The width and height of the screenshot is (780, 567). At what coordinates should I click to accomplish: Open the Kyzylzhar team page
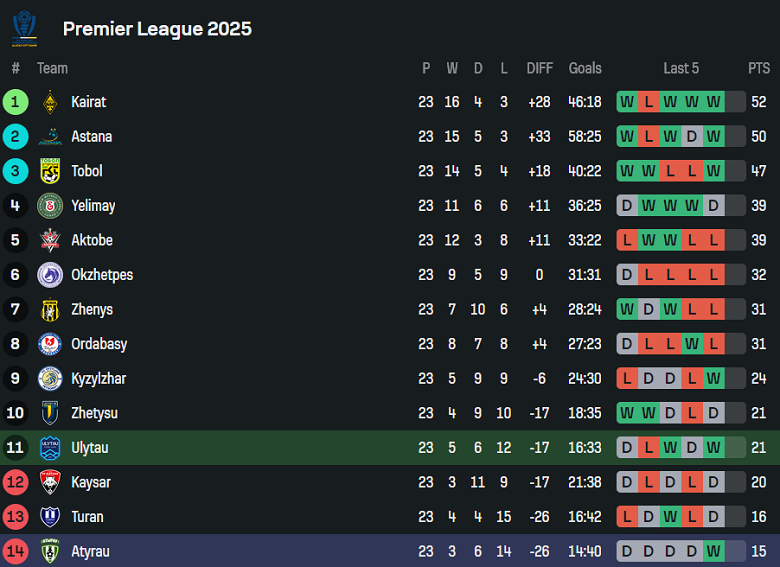point(98,379)
